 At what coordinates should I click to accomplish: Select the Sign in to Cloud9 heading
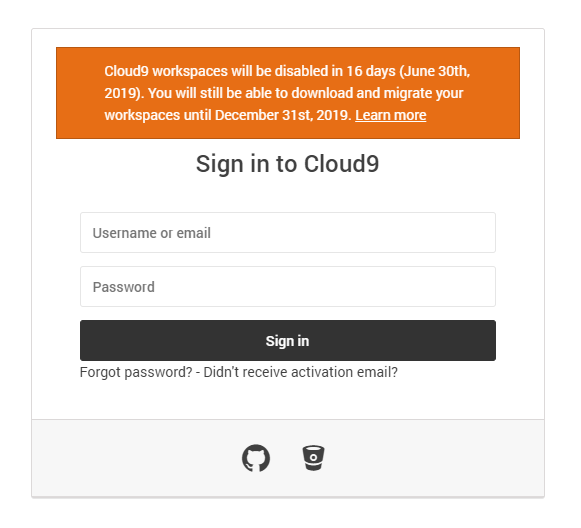[288, 164]
